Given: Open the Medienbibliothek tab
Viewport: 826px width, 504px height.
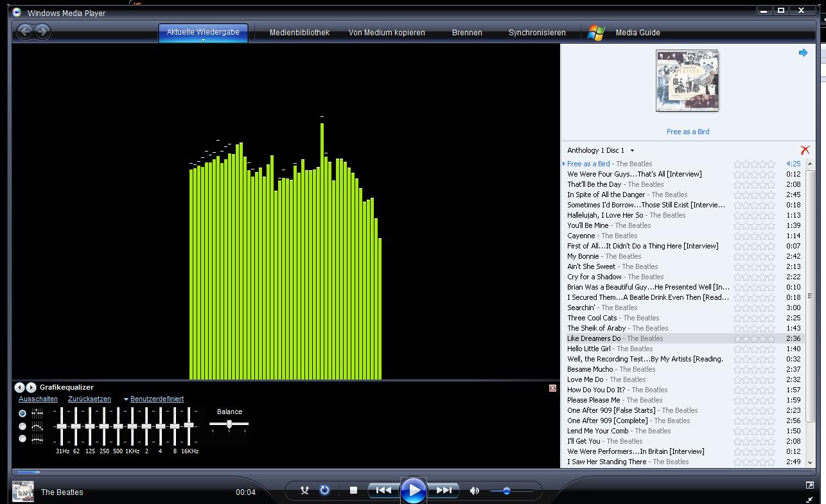Looking at the screenshot, I should coord(299,33).
